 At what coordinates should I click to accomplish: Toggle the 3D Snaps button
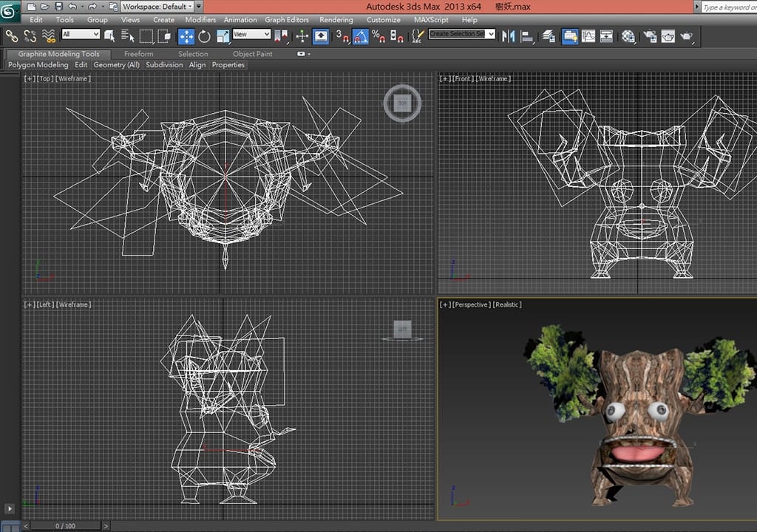pyautogui.click(x=342, y=35)
